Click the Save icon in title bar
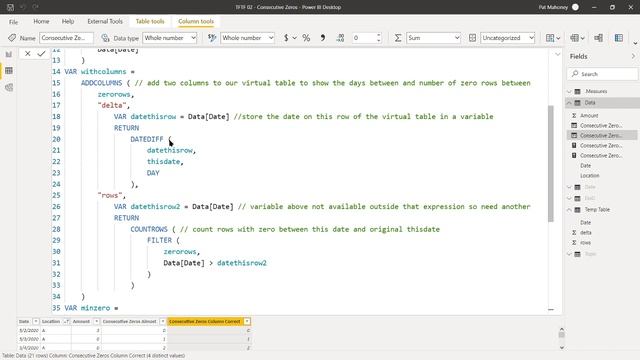This screenshot has width=640, height=360. click(x=11, y=7)
